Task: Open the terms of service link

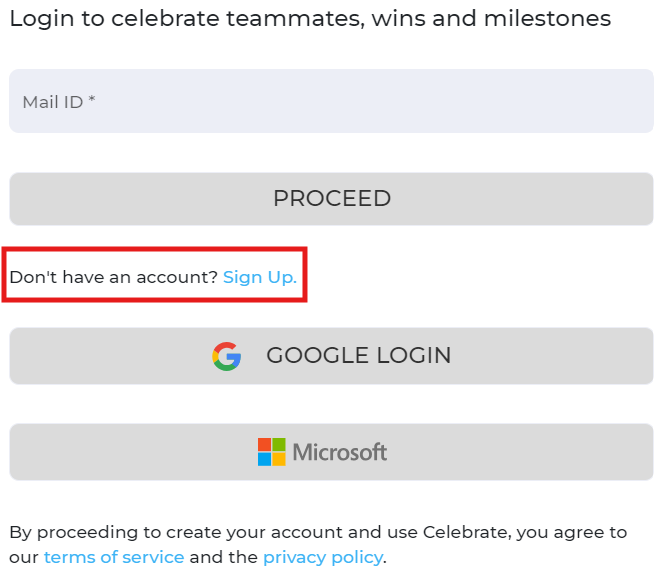Action: 114,557
